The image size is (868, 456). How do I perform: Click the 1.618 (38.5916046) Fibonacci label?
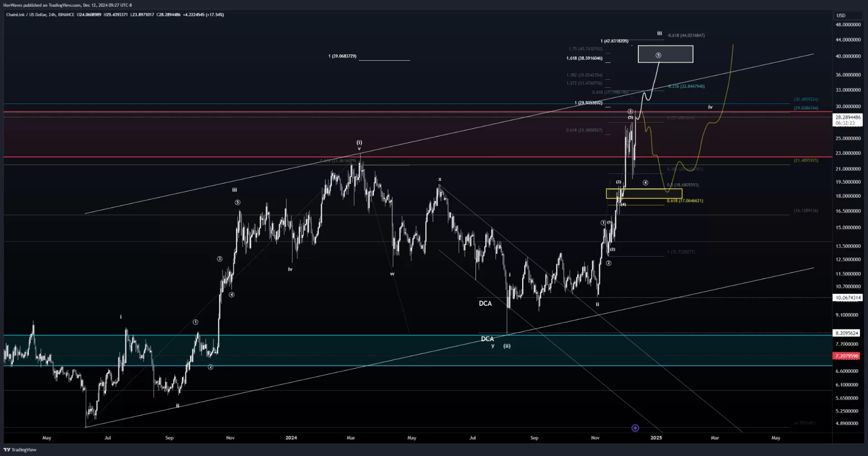pyautogui.click(x=584, y=58)
